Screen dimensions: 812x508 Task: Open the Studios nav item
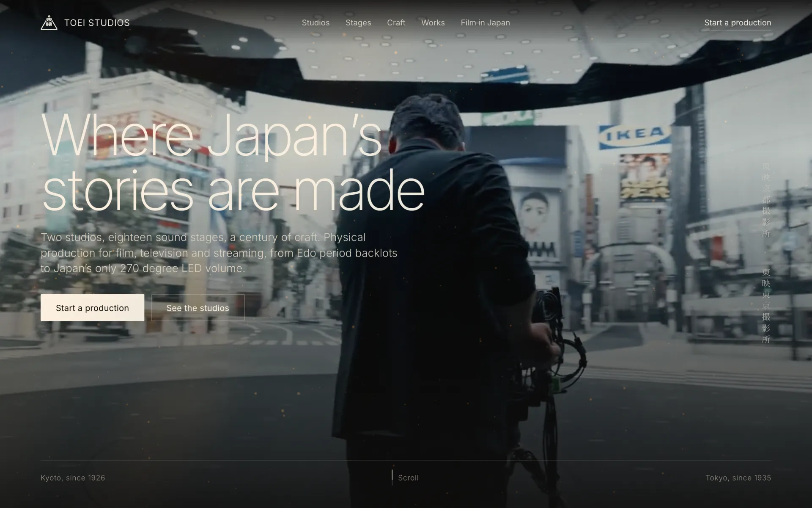(315, 23)
